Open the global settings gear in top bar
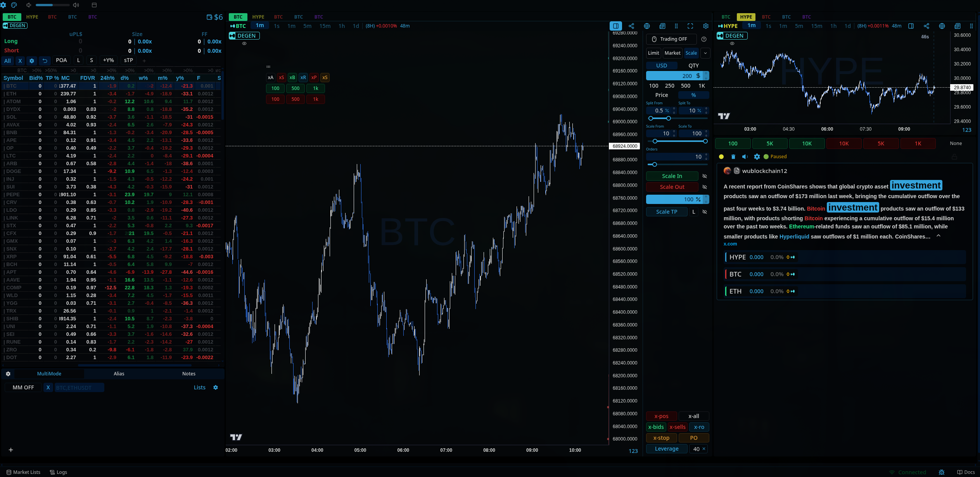Image resolution: width=980 pixels, height=477 pixels. click(3, 5)
